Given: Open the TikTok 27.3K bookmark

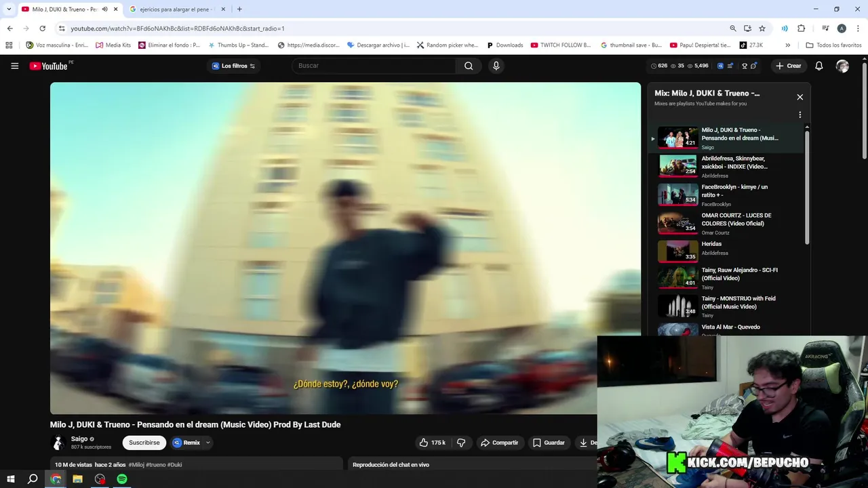Looking at the screenshot, I should point(751,45).
